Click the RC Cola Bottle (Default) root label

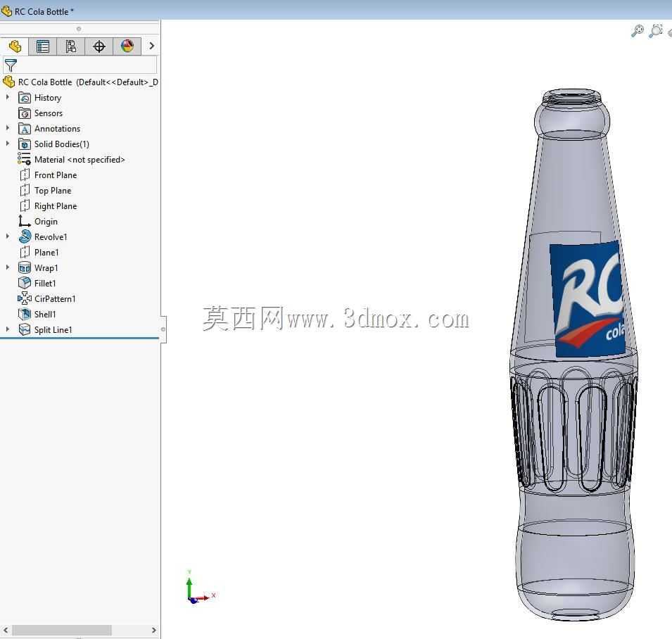(88, 82)
